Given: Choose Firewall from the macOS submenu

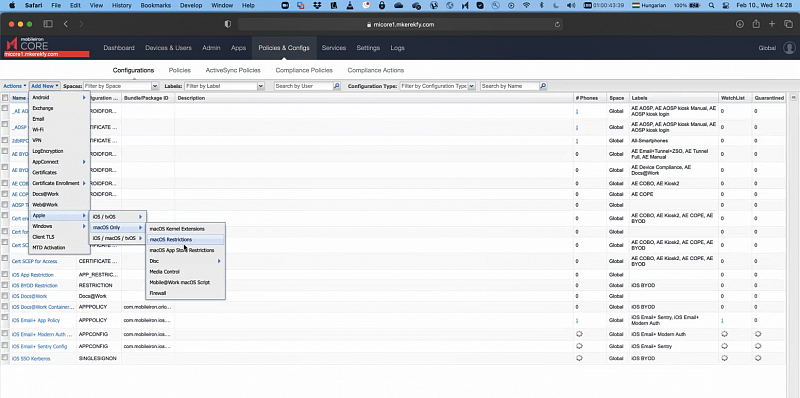Looking at the screenshot, I should (x=185, y=293).
